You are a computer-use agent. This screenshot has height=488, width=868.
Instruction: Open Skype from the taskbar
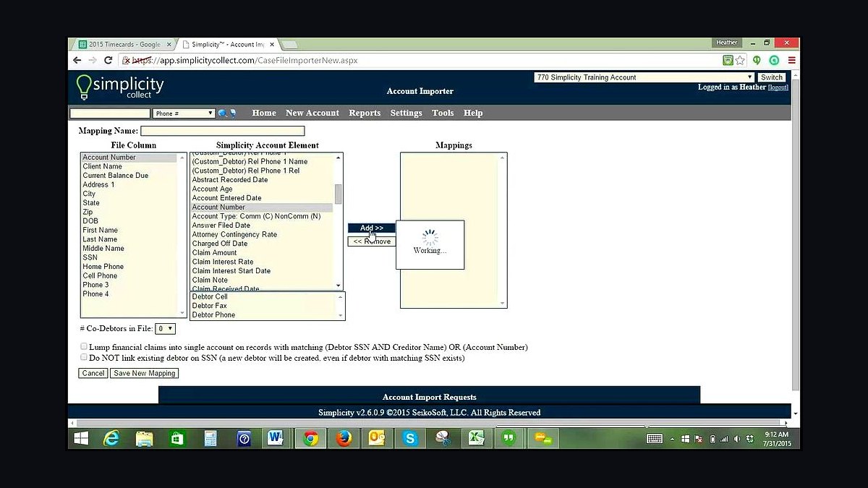click(411, 438)
